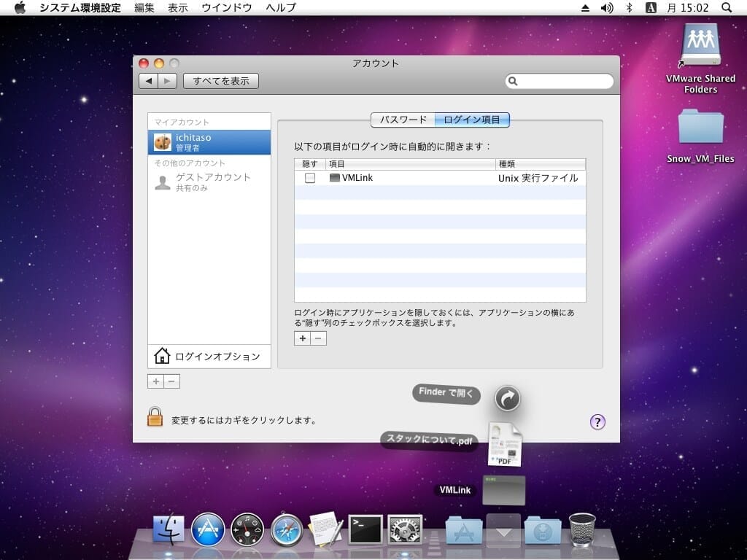Open Terminal from the Dock
This screenshot has width=747, height=560.
(365, 530)
